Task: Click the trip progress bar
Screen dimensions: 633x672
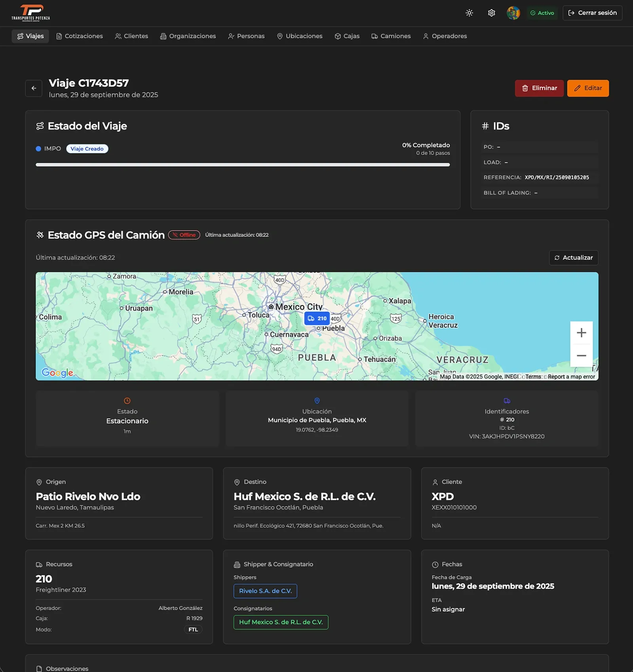Action: [243, 165]
